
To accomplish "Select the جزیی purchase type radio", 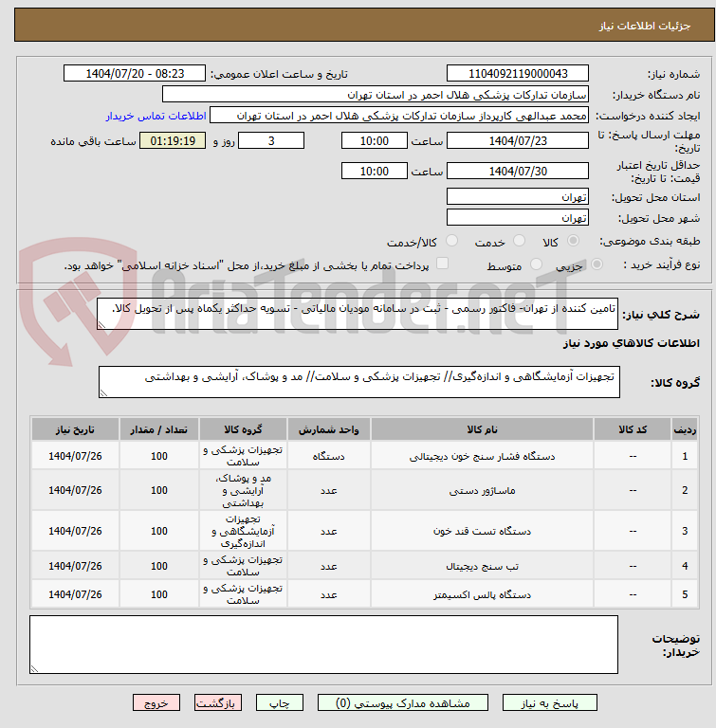I will 597,264.
